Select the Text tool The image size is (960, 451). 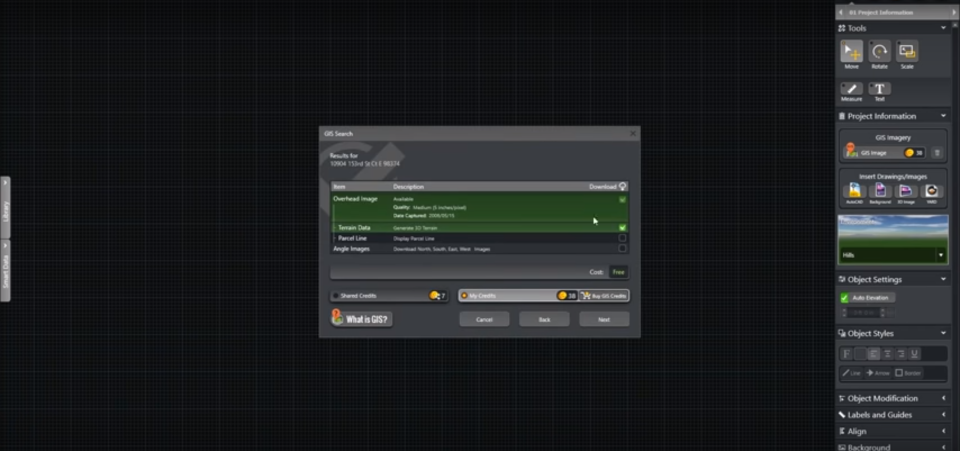[879, 89]
